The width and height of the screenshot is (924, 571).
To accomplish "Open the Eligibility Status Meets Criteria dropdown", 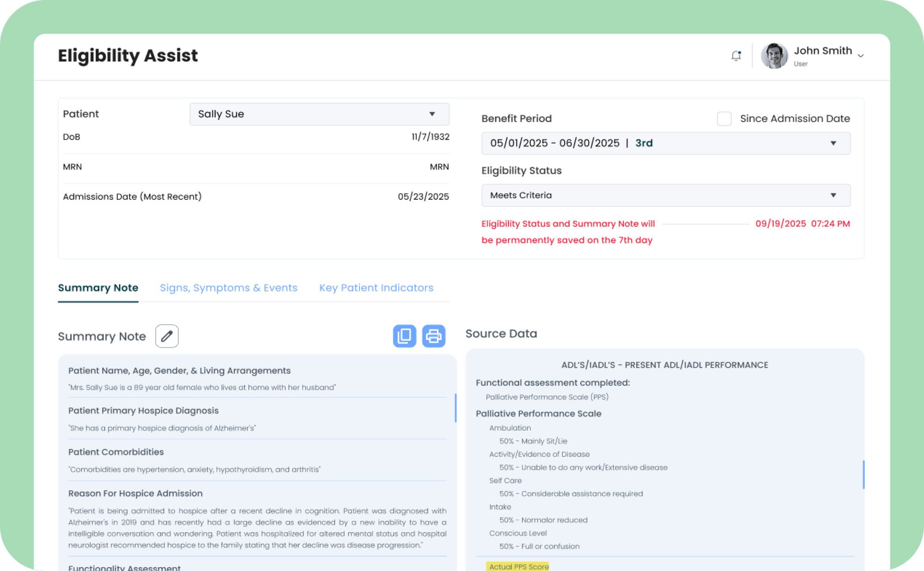I will [665, 195].
